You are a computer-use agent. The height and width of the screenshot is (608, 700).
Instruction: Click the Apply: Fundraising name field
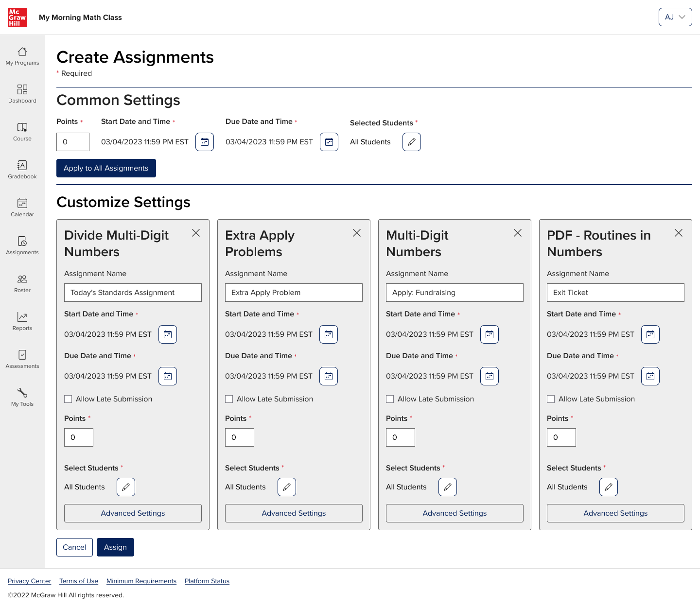coord(455,293)
